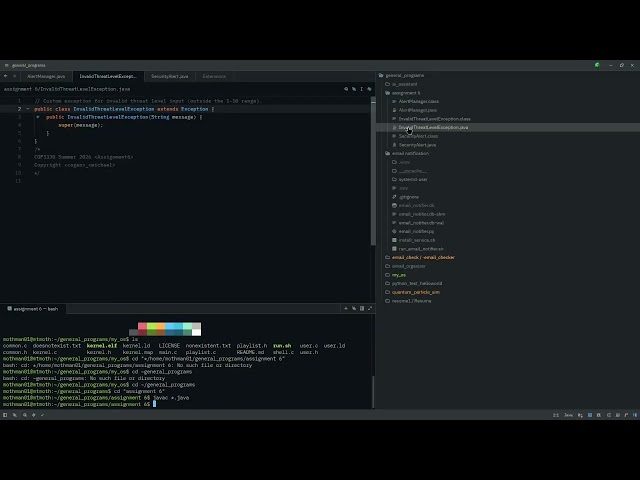
Task: Click the editor vertical scrollbar
Action: click(x=373, y=171)
